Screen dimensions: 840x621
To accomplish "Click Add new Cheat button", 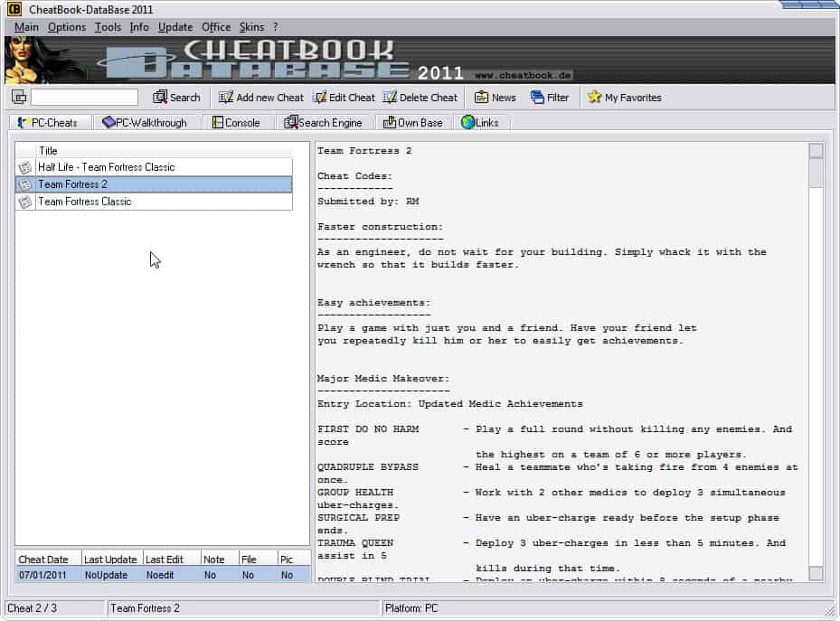I will tap(261, 98).
